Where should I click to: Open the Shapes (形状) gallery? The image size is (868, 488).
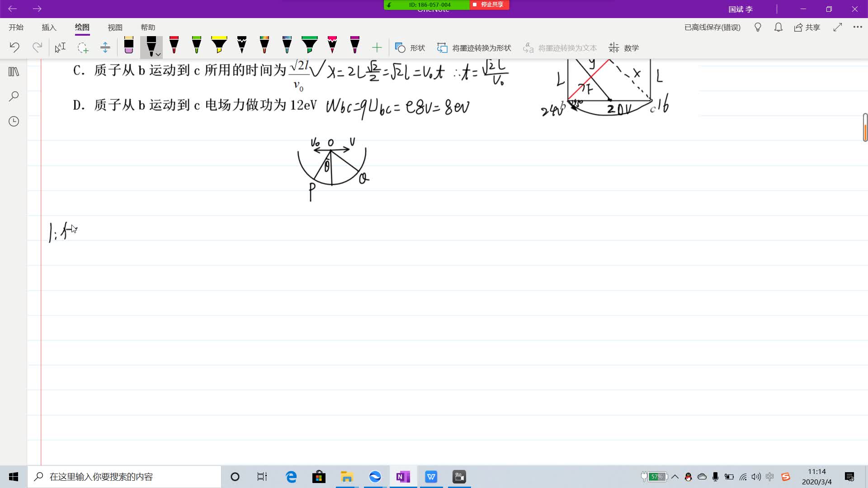point(410,47)
